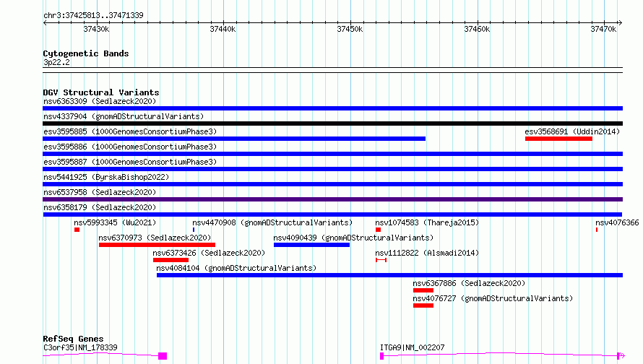This screenshot has height=364, width=643.
Task: Open nsv4084104 (gnomADStructuralVariants) label
Action: coord(236,268)
